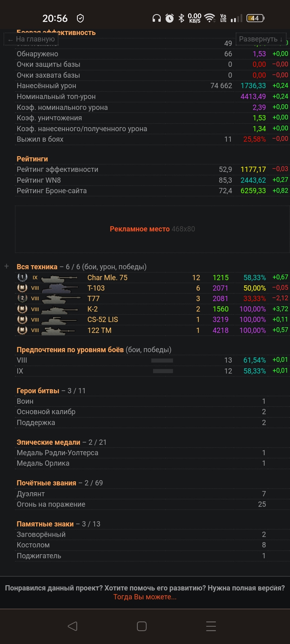Open Android recent apps menu icon
Screen dimensions: 290x644
coord(211,626)
